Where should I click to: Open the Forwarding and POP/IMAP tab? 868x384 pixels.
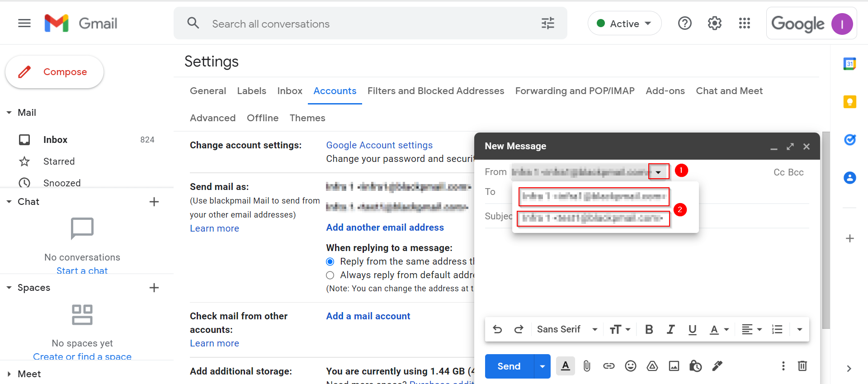[575, 91]
